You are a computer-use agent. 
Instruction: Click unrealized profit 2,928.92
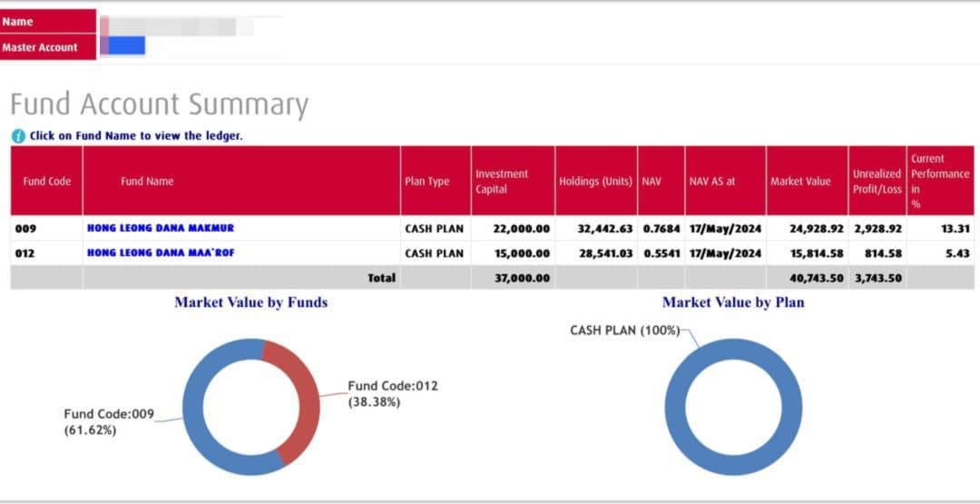878,229
